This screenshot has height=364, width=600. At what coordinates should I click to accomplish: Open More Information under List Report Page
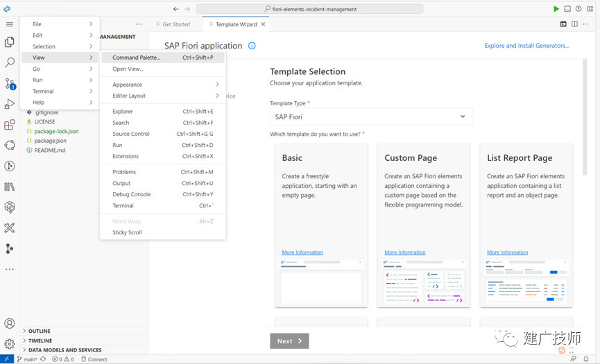(x=507, y=252)
